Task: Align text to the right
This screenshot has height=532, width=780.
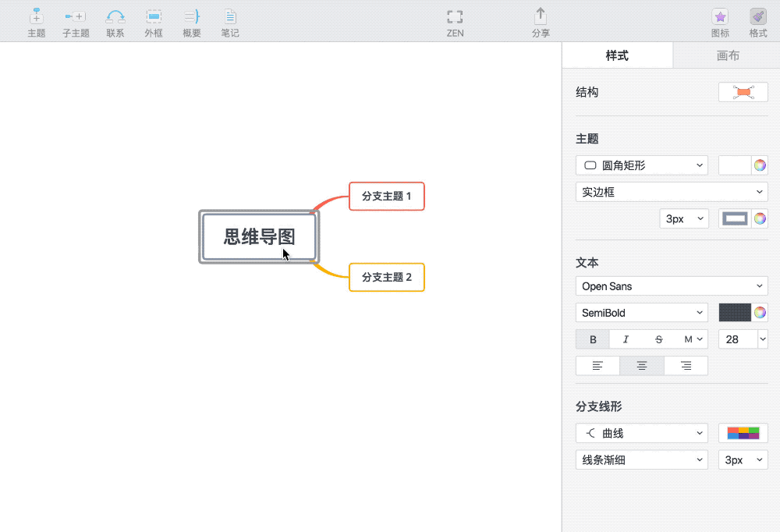Action: (x=686, y=366)
